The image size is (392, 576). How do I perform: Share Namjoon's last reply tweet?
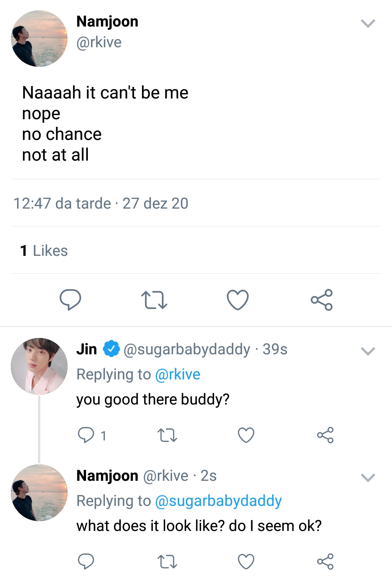click(x=325, y=561)
